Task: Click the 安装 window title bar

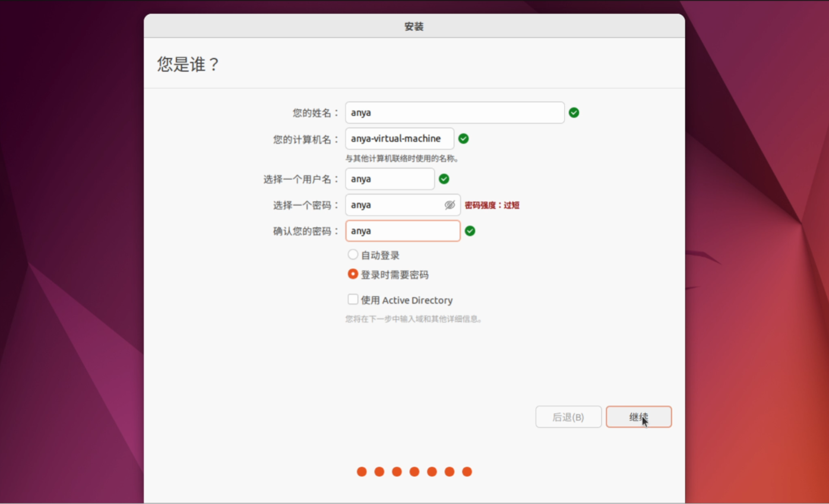Action: coord(414,27)
